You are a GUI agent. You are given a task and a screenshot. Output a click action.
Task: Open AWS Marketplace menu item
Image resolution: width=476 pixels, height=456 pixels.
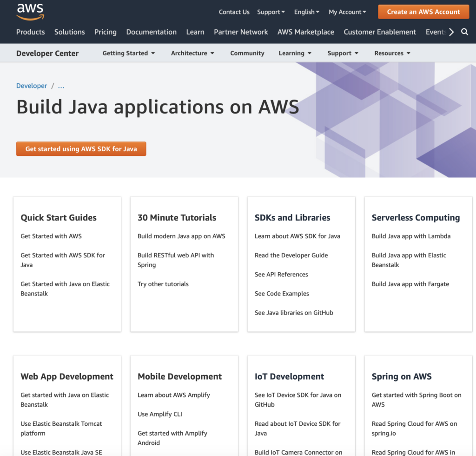(306, 32)
